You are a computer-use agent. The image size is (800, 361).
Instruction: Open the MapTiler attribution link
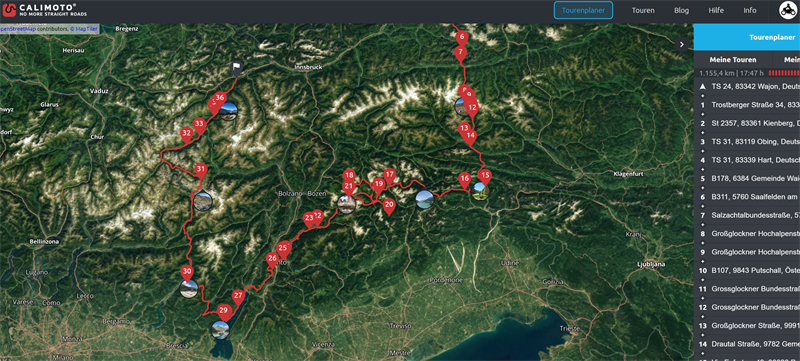tap(86, 29)
